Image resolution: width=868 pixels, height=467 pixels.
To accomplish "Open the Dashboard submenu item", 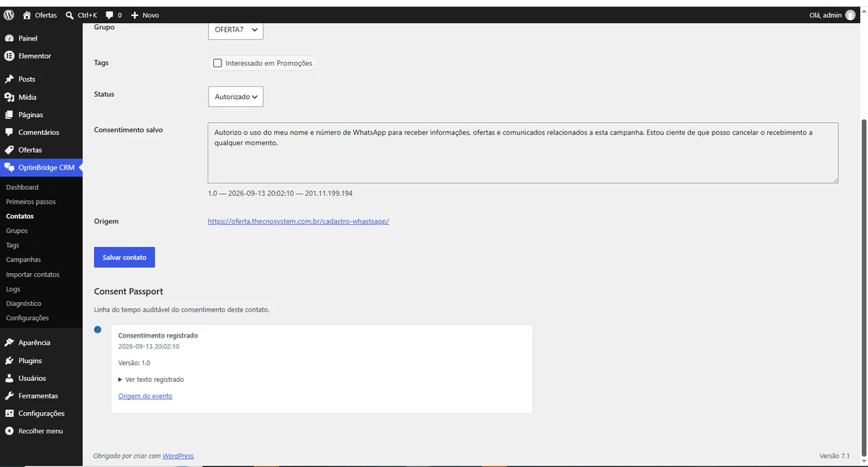I will point(22,187).
